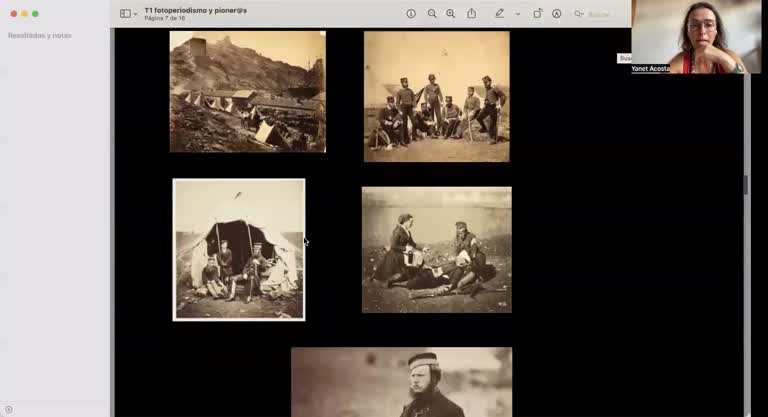Click the rotate page icon

tap(537, 14)
